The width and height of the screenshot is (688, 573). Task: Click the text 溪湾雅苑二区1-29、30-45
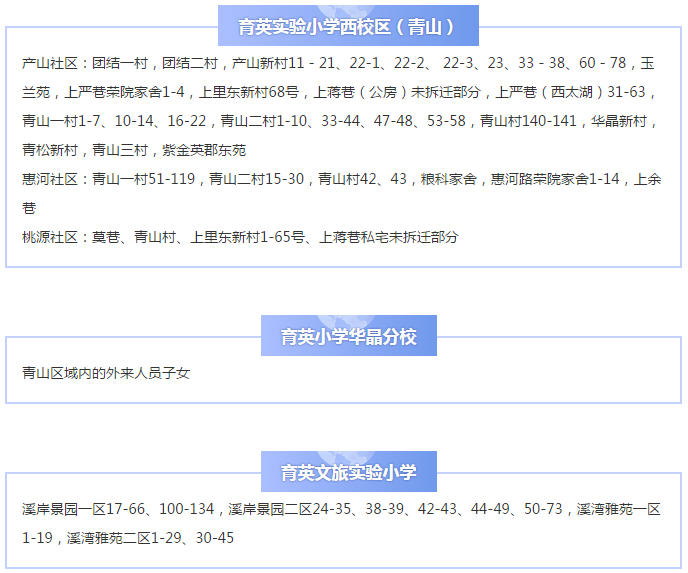(150, 538)
